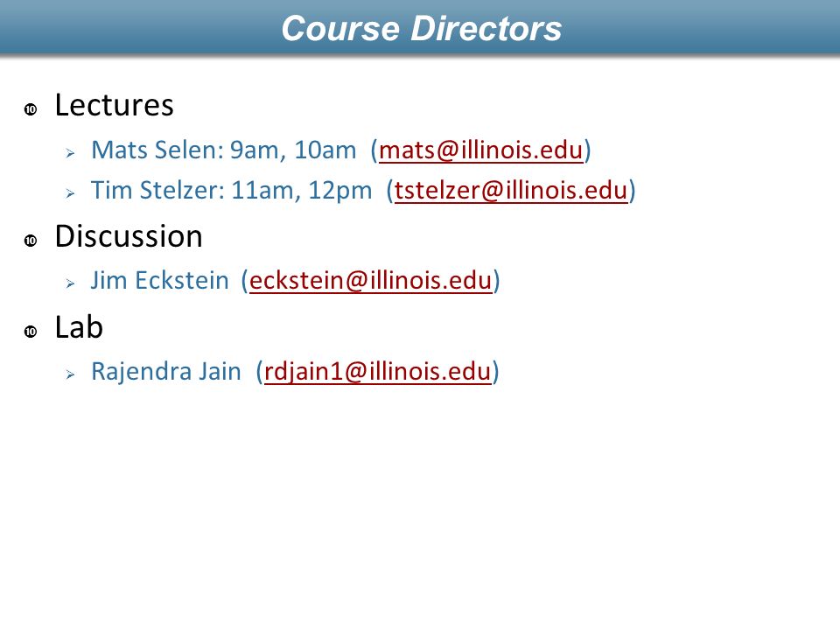Click the arrow bullet before Mats Selen
The image size is (840, 630).
point(70,153)
